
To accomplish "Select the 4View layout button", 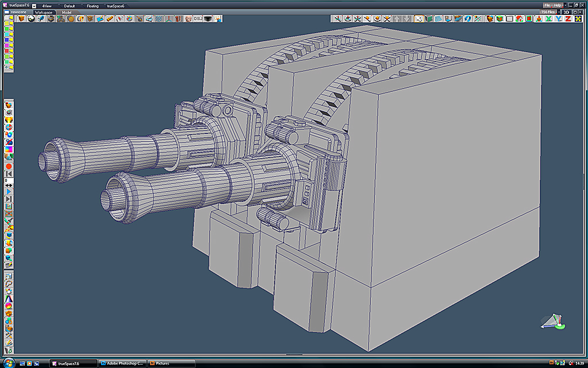I will click(47, 6).
